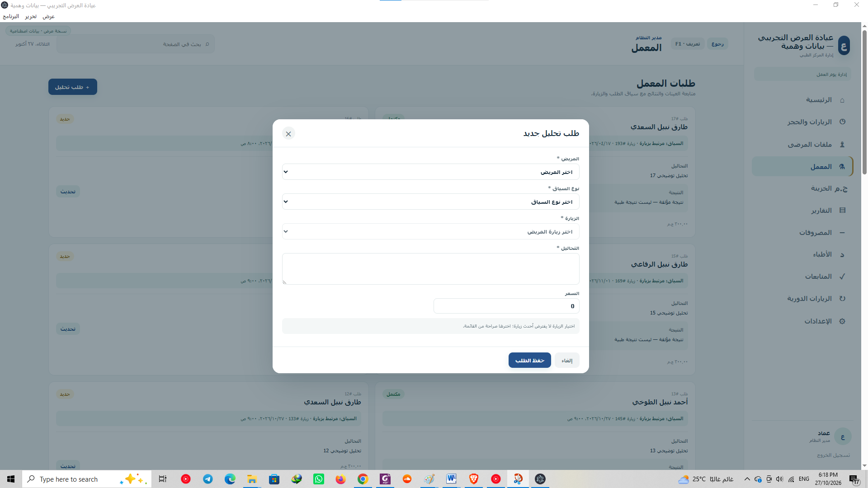Screen dimensions: 868x488
Task: Open Firefox from the taskbar
Action: point(340,479)
